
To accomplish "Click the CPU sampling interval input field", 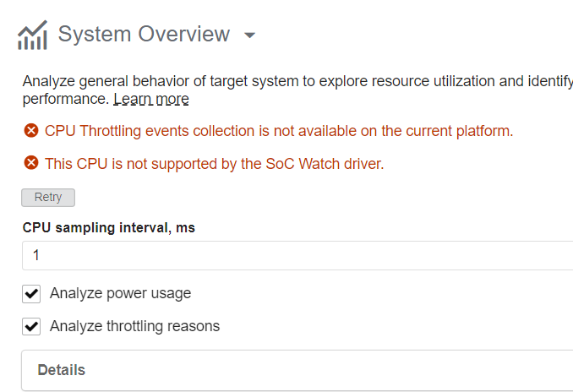I will 296,255.
